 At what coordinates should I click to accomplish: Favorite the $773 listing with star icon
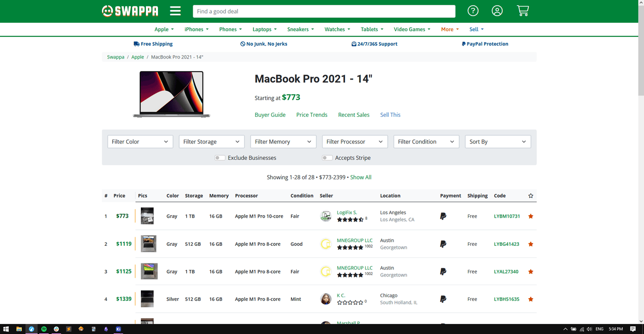(x=531, y=216)
